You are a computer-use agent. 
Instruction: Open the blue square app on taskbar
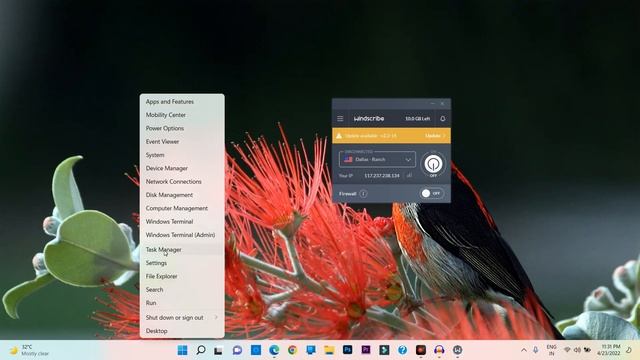(x=256, y=350)
